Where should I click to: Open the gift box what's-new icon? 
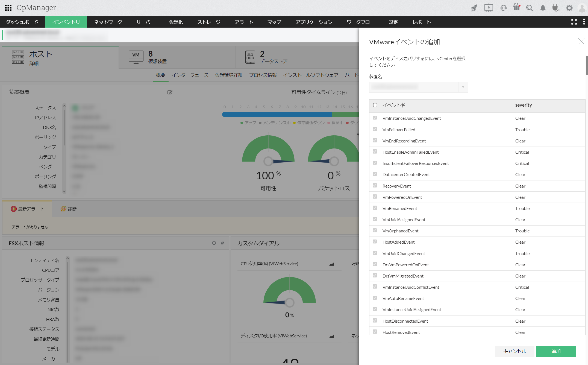[516, 7]
